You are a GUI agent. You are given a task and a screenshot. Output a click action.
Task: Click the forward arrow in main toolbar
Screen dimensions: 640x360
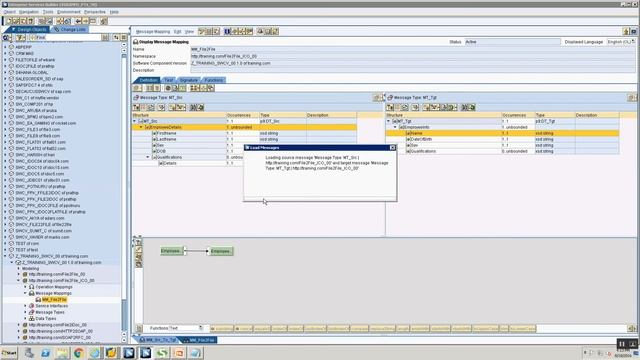(x=85, y=21)
